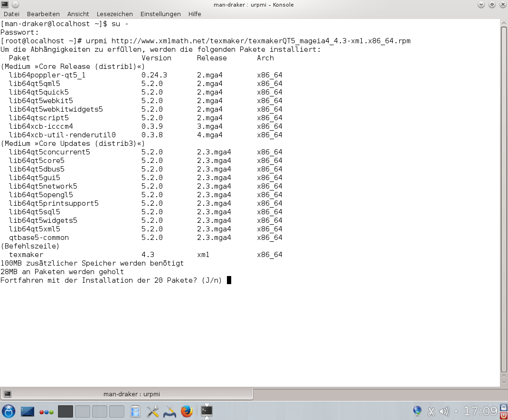Open the Bearbeiten menu

pyautogui.click(x=43, y=14)
